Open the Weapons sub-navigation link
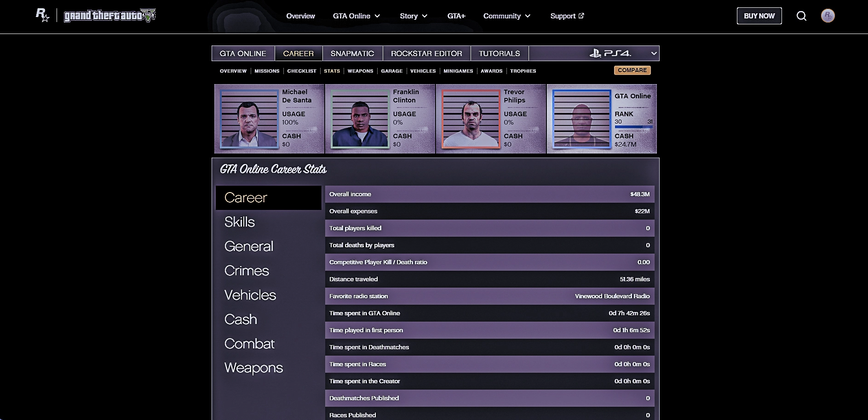 pyautogui.click(x=360, y=71)
